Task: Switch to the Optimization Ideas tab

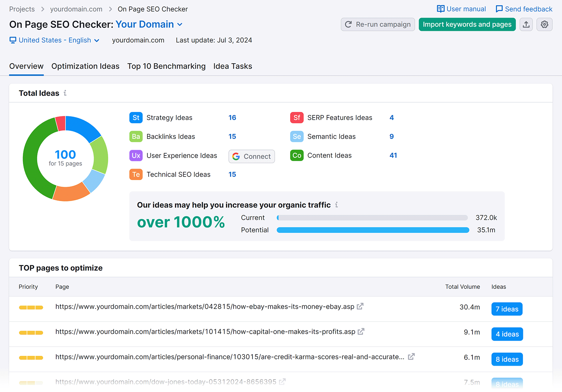Action: 85,66
